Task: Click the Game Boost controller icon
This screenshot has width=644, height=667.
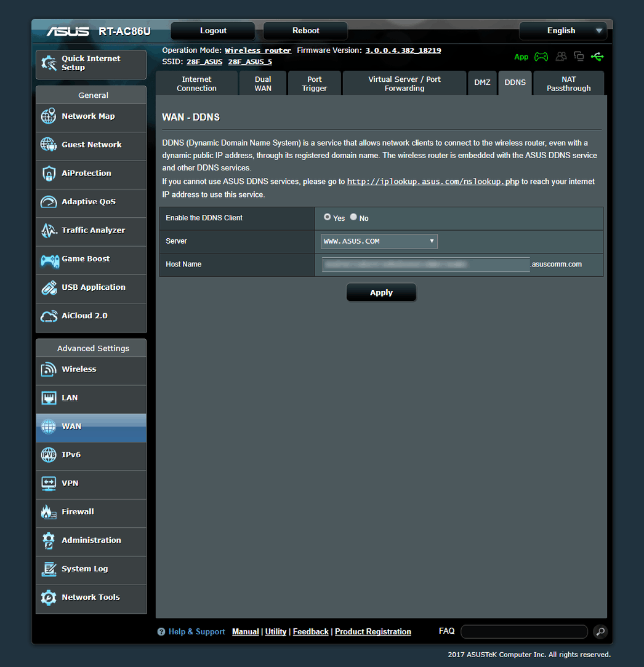Action: click(50, 261)
